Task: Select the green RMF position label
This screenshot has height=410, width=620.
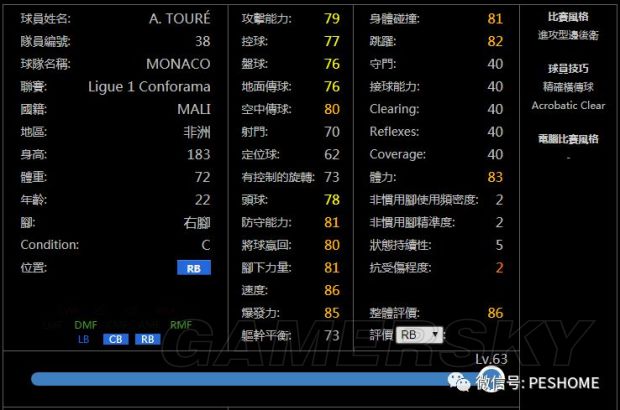Action: pyautogui.click(x=181, y=325)
